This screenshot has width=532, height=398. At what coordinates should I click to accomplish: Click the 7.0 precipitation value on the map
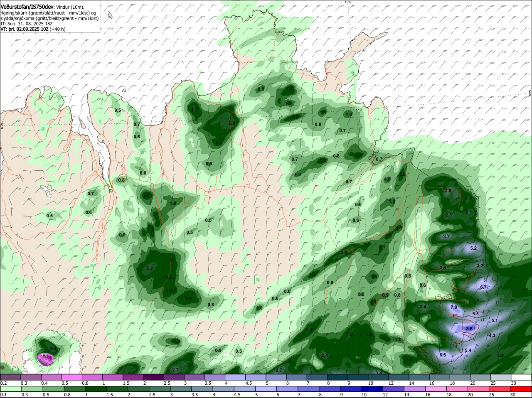[x=453, y=307]
